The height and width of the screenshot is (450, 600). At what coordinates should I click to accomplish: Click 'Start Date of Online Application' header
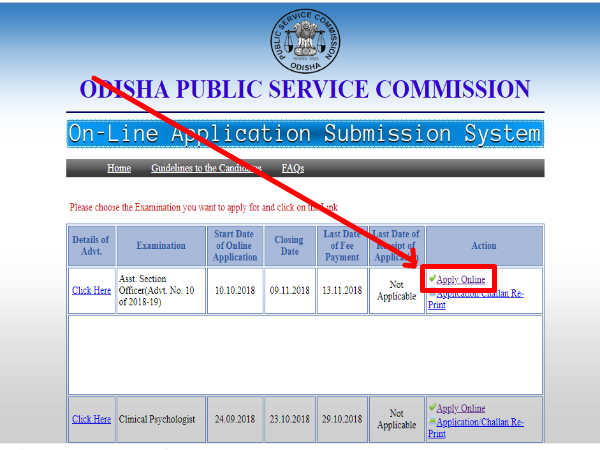tap(235, 246)
